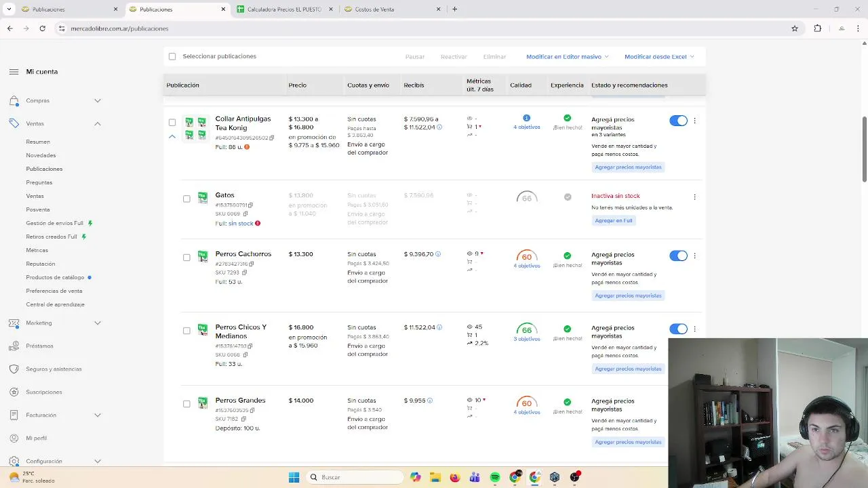Click the page vertical scrollbar thumb
Screen dimensions: 868x488
coord(865,149)
